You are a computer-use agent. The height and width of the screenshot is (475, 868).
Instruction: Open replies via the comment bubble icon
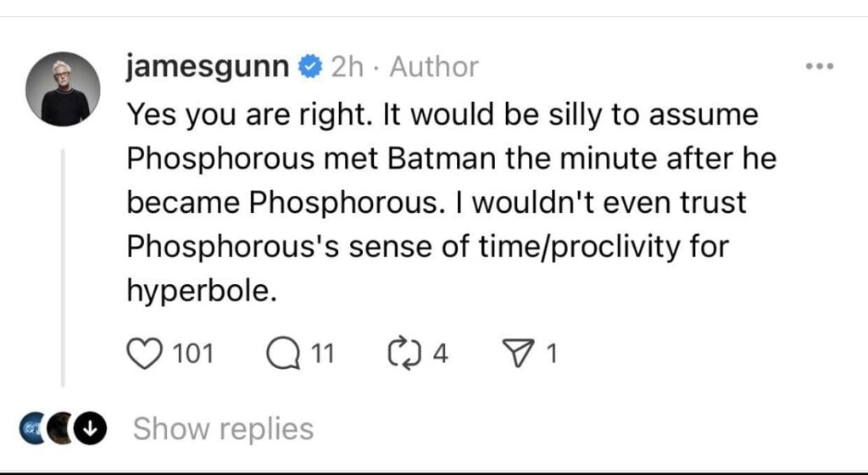click(283, 354)
